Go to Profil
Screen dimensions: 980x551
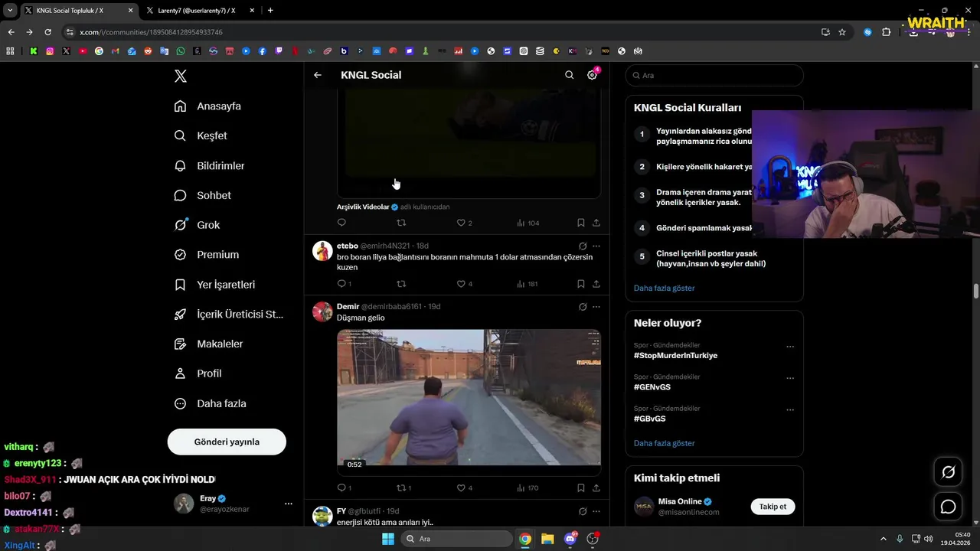[x=198, y=373]
